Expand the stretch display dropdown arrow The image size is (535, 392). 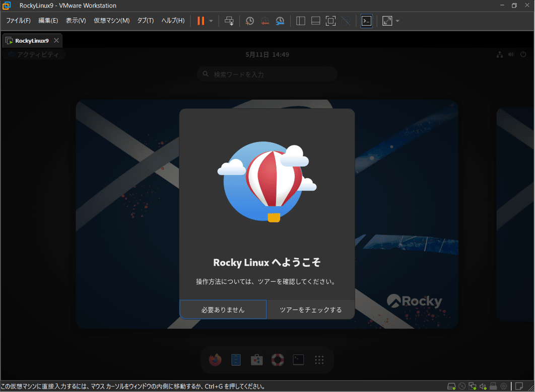397,21
